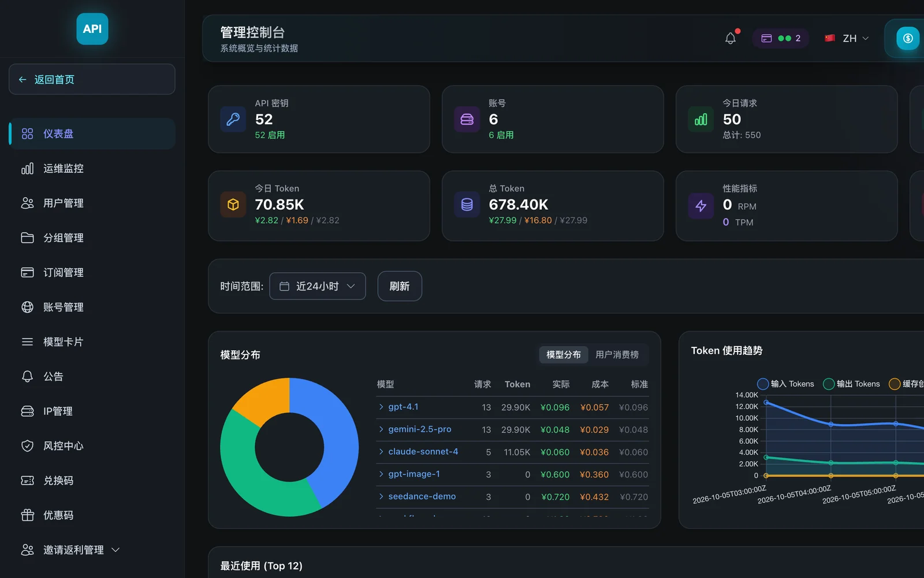Click the 请求 column header
Screen dimensions: 924x578
[483, 384]
